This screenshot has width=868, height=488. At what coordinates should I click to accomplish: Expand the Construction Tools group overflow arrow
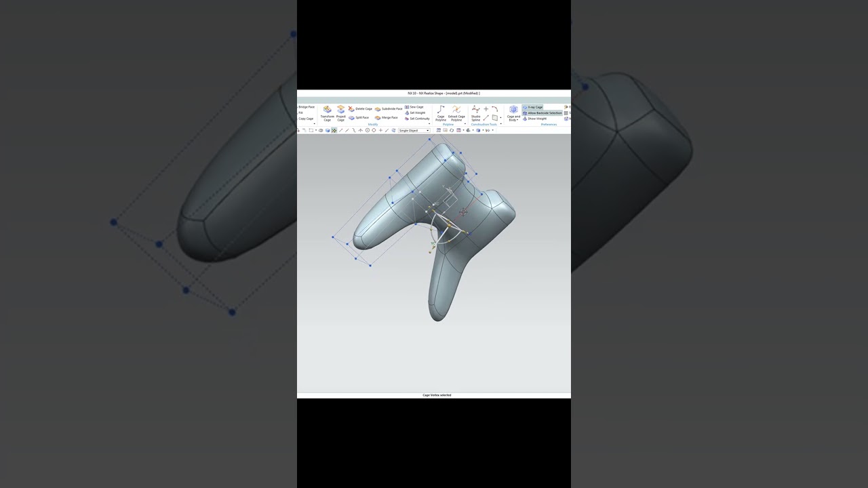[501, 124]
